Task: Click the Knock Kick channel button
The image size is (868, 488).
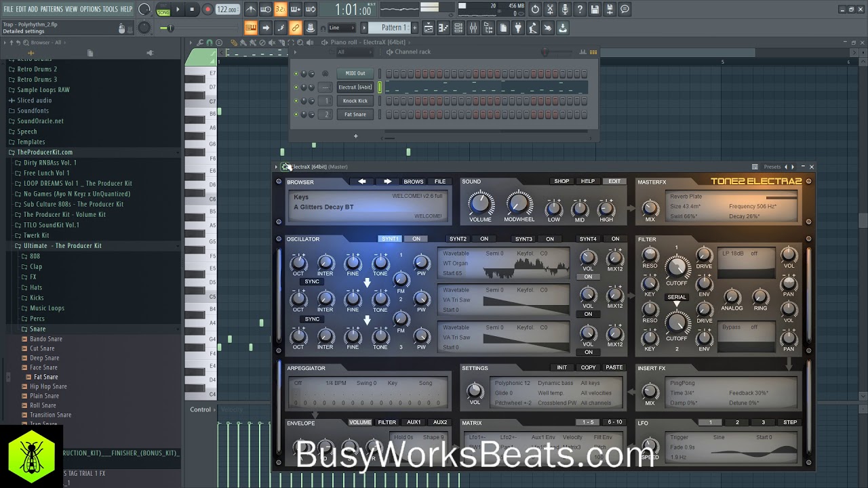Action: (x=355, y=100)
